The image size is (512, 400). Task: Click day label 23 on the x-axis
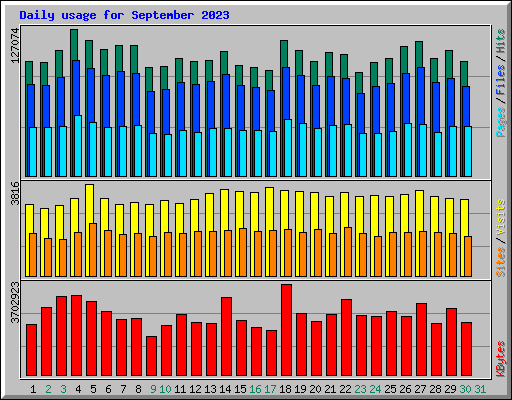[360, 389]
